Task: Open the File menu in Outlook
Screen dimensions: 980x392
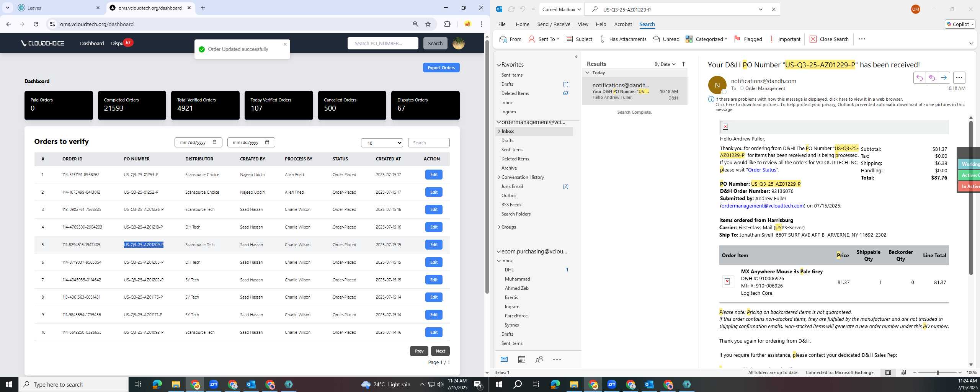Action: point(501,24)
